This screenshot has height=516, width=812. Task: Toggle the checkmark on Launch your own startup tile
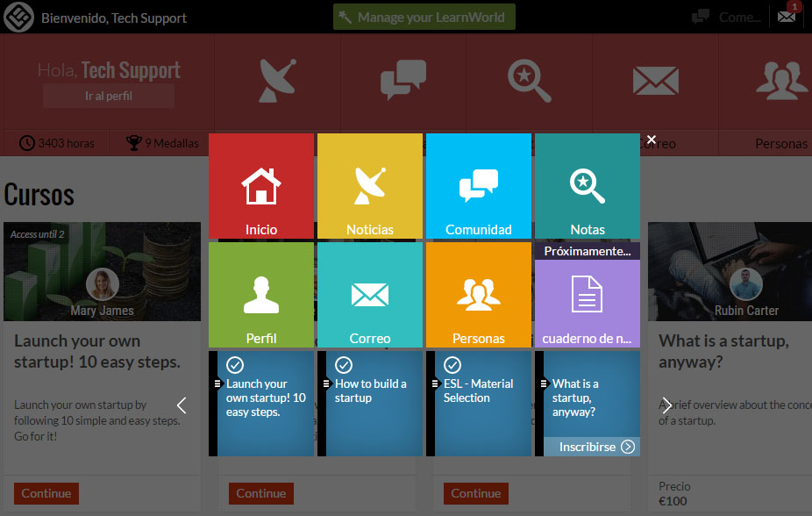point(236,365)
